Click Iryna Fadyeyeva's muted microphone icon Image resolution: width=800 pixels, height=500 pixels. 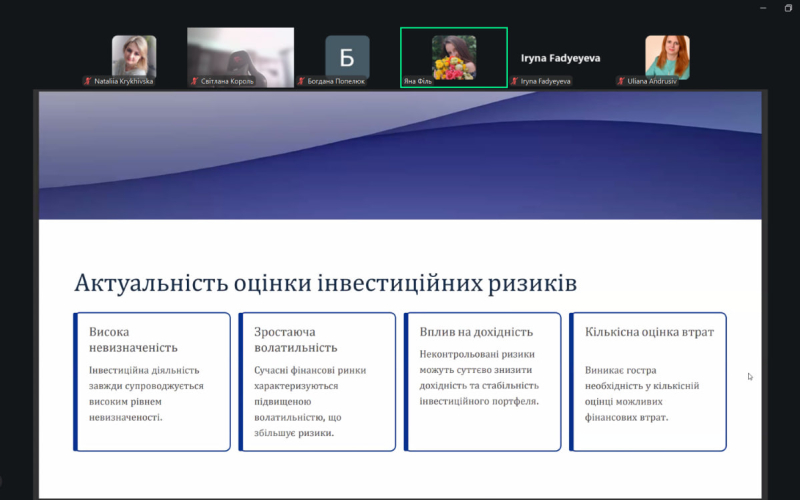tap(514, 81)
